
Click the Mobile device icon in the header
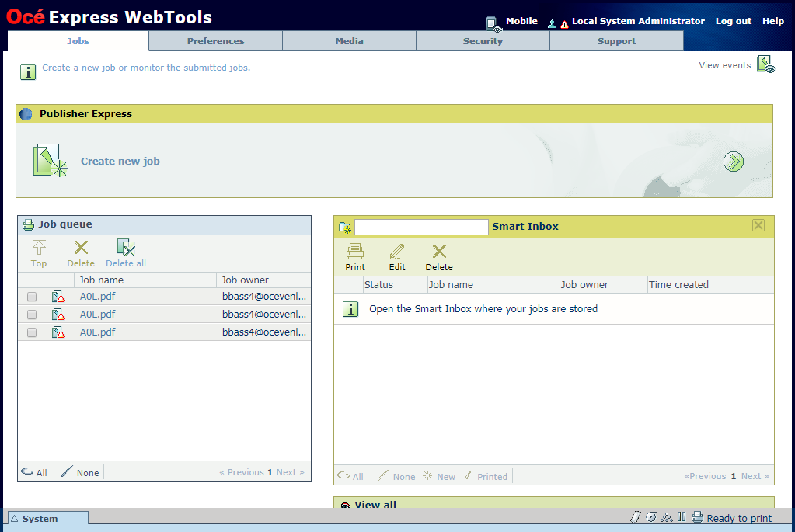pyautogui.click(x=493, y=24)
